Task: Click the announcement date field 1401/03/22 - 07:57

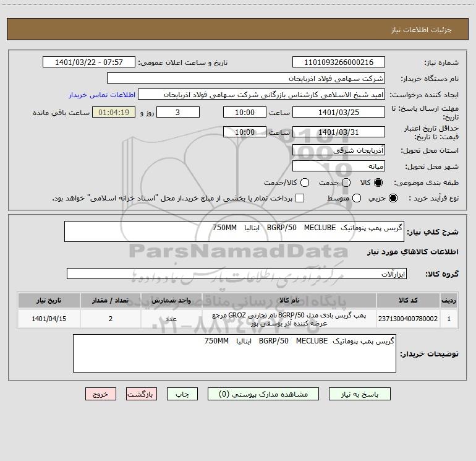Action: coord(88,62)
